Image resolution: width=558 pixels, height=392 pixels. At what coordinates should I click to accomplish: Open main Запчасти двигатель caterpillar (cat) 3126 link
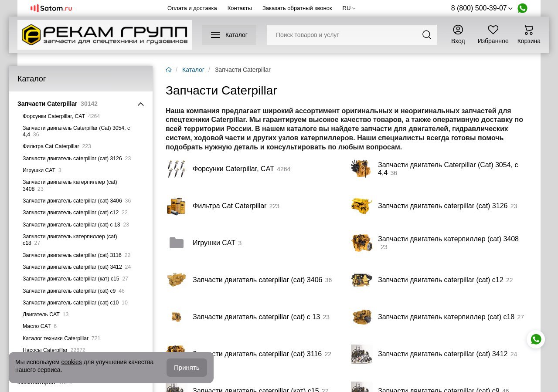click(442, 206)
